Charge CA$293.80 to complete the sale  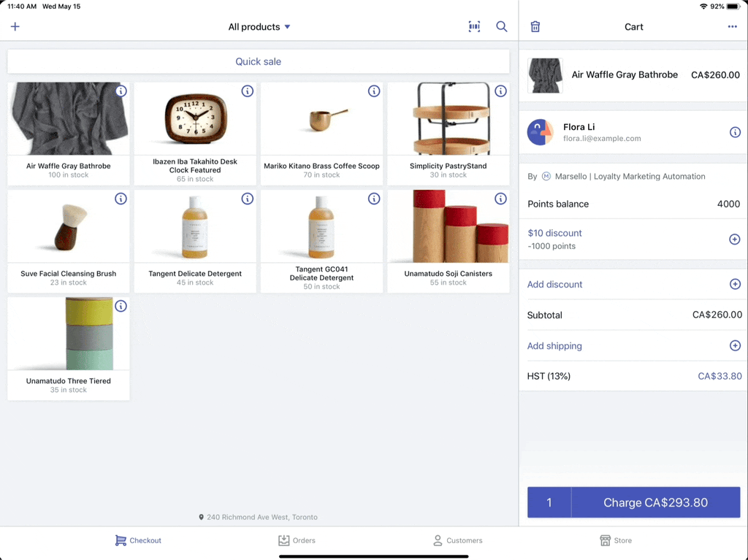coord(655,502)
